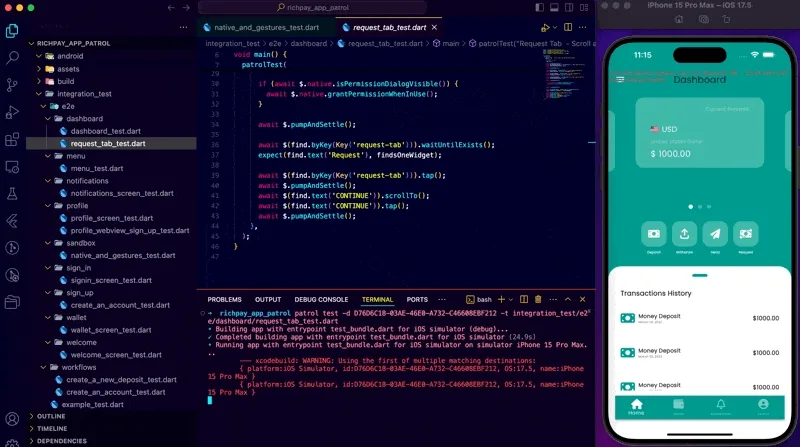Screen dimensions: 800x447
Task: Toggle the bottom panel visibility
Action: (554, 8)
